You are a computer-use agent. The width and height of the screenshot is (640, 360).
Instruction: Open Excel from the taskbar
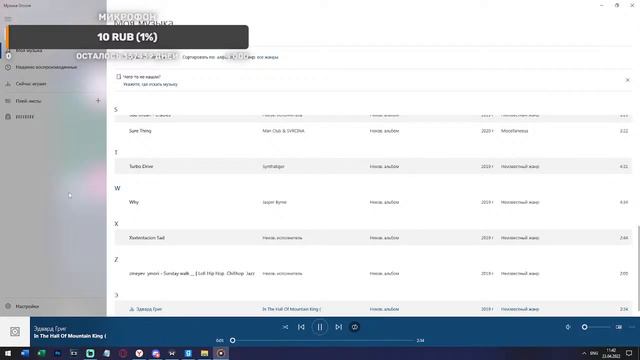[41, 353]
